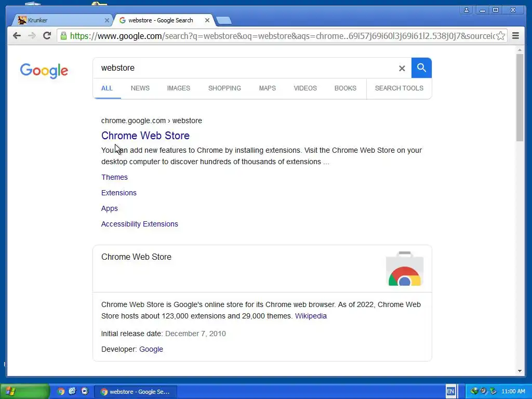This screenshot has width=532, height=399.
Task: Follow the Wikipedia link in the info card
Action: point(311,316)
